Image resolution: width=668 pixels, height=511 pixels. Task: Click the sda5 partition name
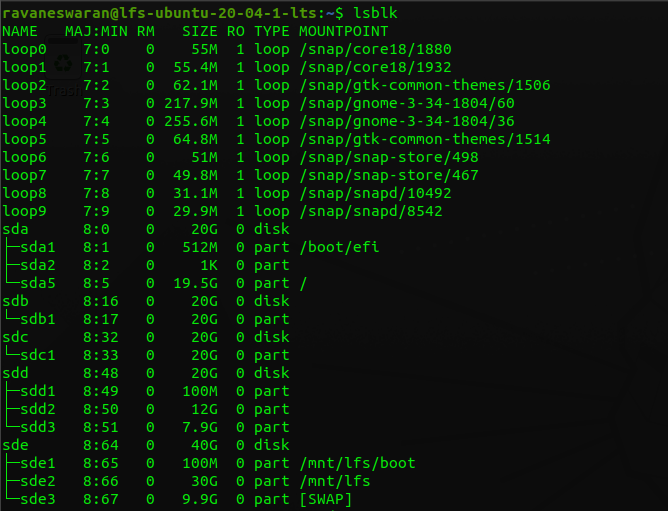click(x=38, y=283)
